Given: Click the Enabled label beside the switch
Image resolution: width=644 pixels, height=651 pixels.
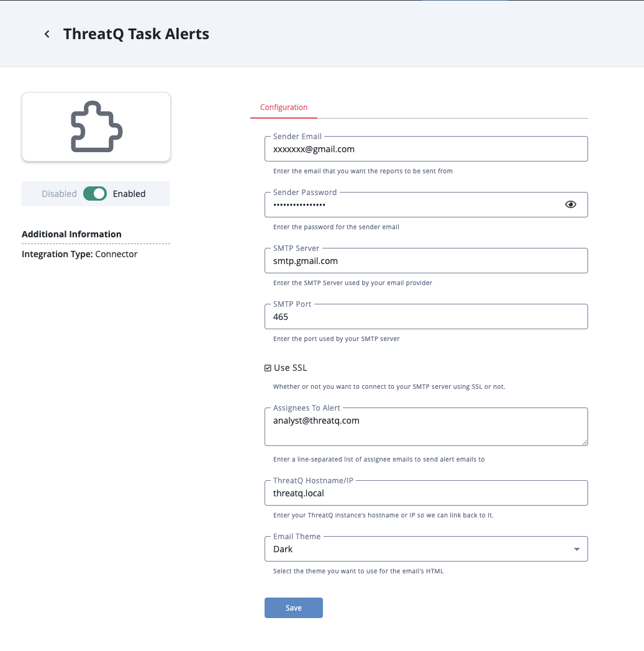Looking at the screenshot, I should point(129,194).
